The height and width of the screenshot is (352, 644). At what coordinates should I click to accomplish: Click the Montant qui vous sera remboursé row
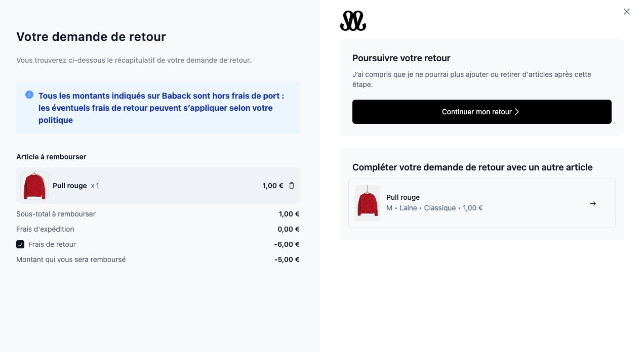(158, 259)
